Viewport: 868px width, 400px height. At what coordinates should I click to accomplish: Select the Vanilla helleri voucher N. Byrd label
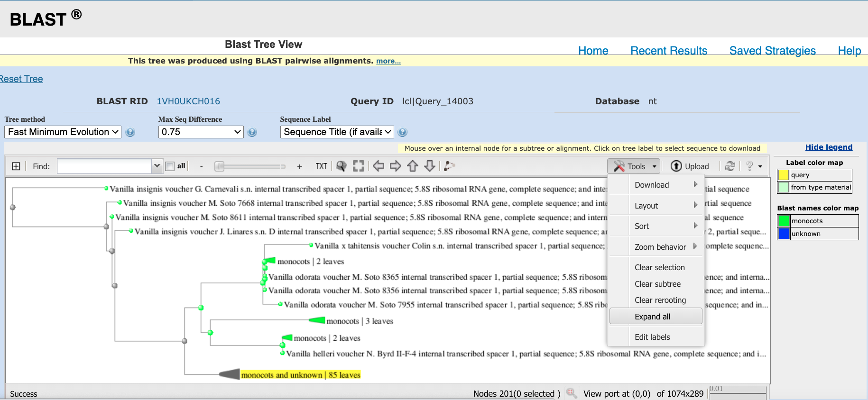coord(526,354)
